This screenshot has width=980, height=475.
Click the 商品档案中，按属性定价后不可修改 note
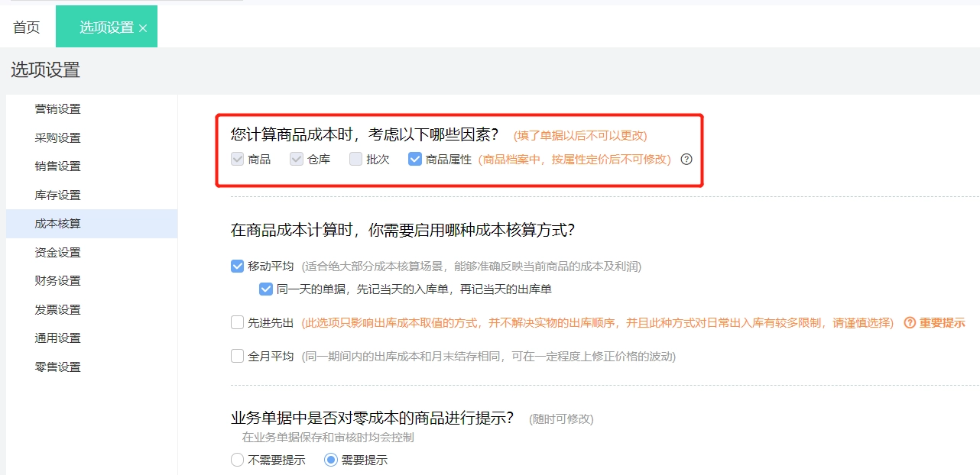point(575,160)
